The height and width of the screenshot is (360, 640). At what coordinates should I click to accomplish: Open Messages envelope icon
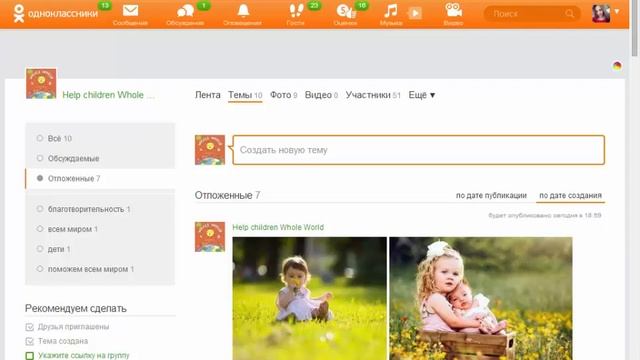pos(130,11)
